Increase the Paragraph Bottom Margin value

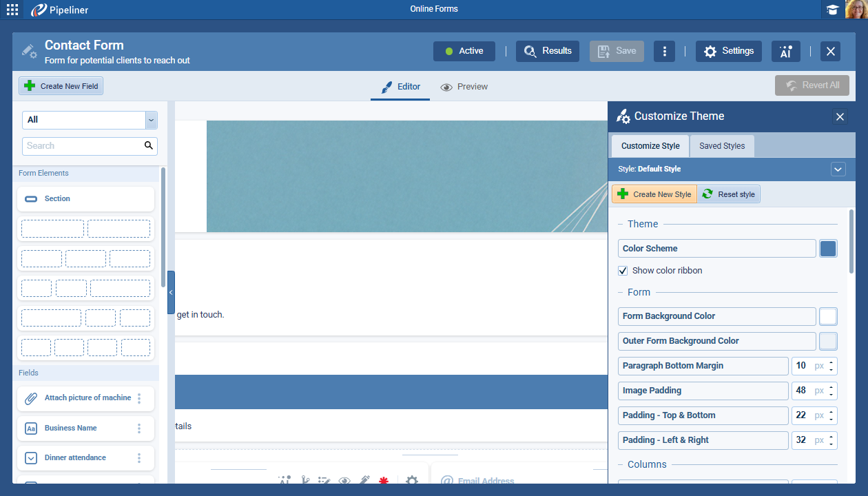click(x=831, y=362)
